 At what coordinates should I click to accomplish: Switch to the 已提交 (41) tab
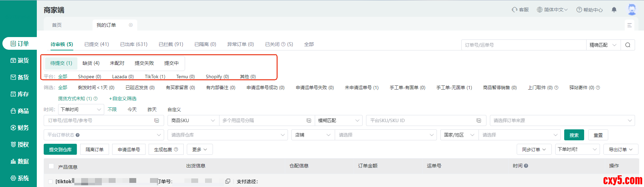tap(97, 44)
